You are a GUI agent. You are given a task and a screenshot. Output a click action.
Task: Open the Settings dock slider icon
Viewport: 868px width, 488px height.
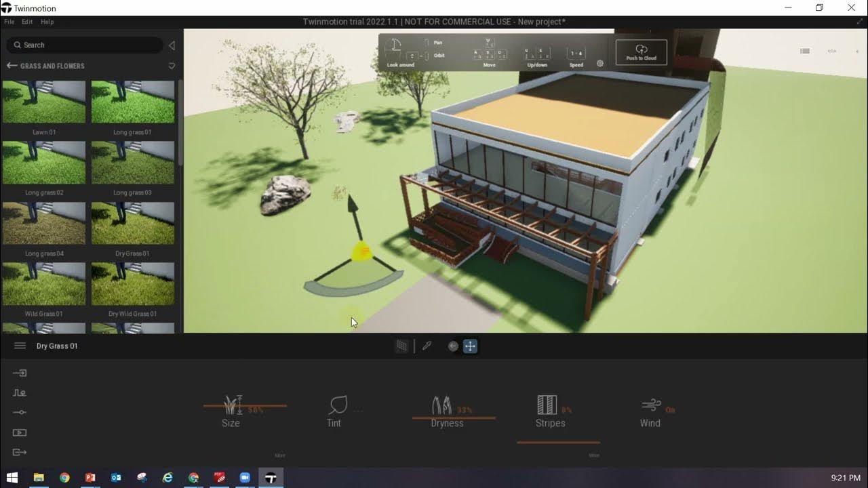click(x=20, y=412)
